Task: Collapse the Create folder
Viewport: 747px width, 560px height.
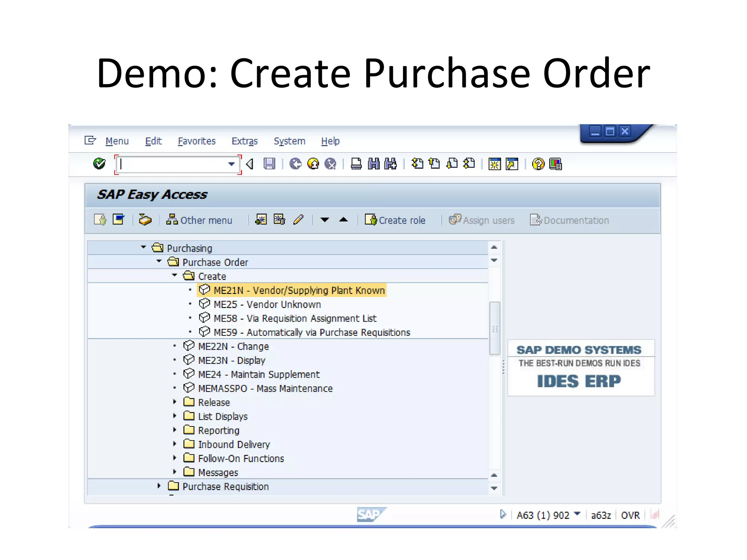Action: pos(175,275)
